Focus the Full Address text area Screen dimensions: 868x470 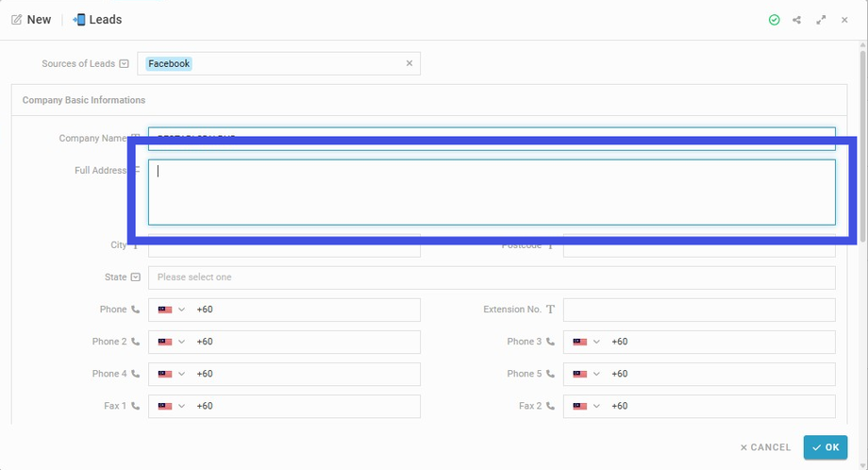pos(492,193)
